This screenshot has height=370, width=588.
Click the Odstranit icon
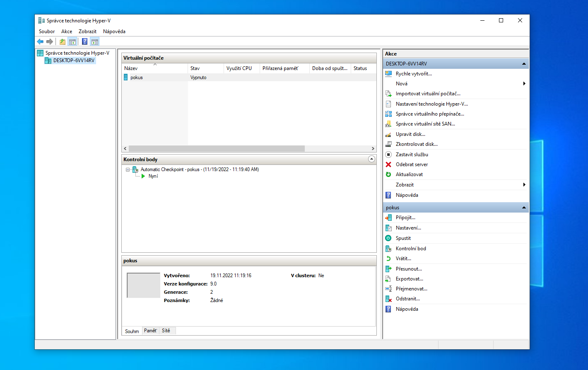click(388, 299)
